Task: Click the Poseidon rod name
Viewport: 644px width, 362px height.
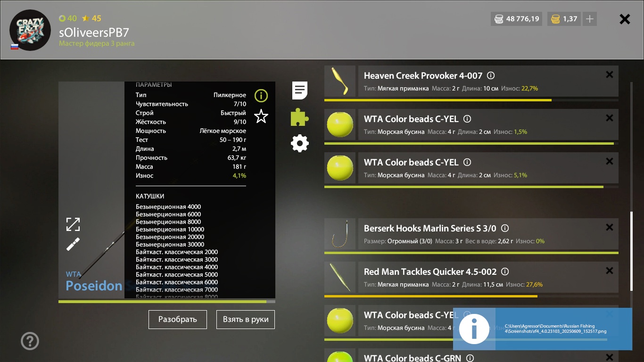Action: pyautogui.click(x=95, y=286)
